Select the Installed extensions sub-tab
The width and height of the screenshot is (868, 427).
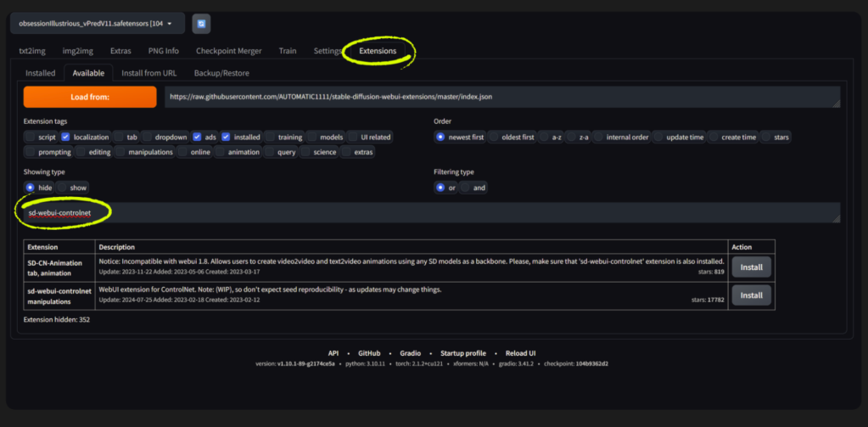tap(40, 73)
